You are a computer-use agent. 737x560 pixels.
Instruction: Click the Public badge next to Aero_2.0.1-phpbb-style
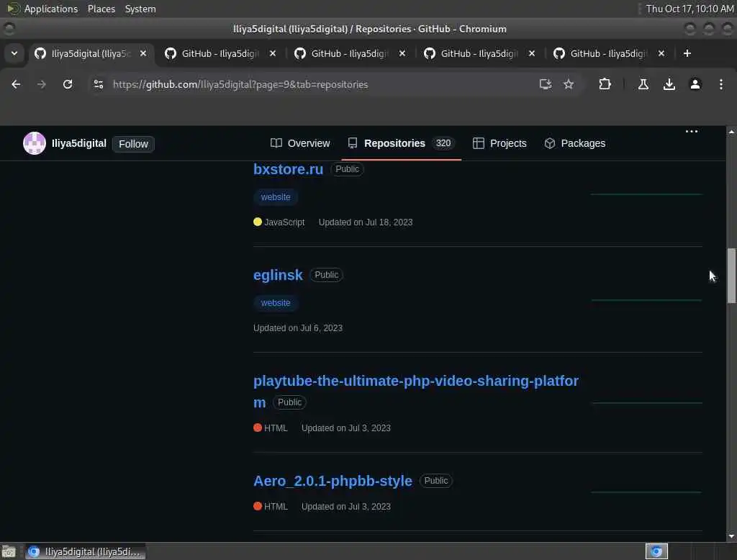(436, 481)
